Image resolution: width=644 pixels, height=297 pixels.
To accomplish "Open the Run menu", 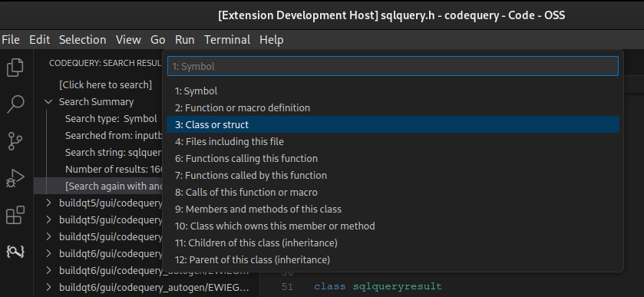I will (x=185, y=40).
